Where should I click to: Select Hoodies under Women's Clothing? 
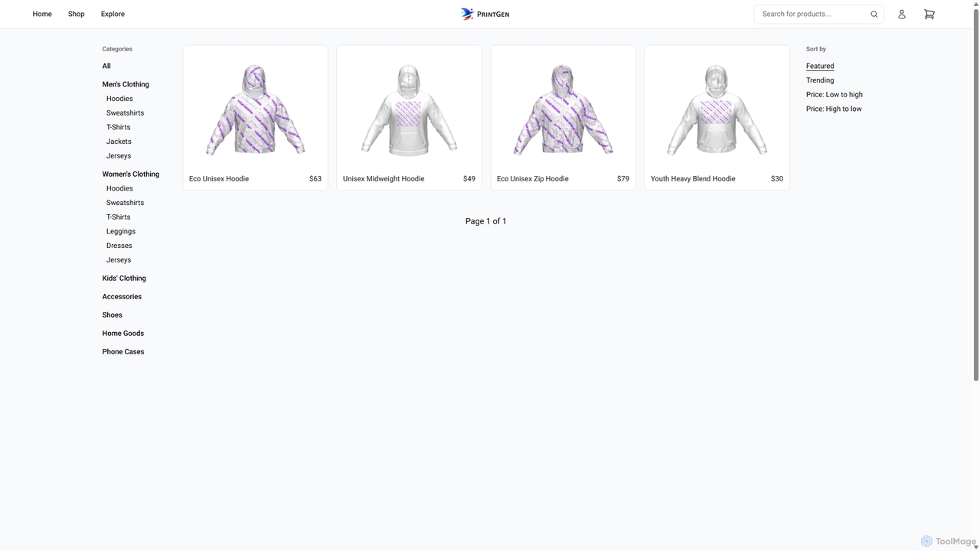click(x=119, y=188)
